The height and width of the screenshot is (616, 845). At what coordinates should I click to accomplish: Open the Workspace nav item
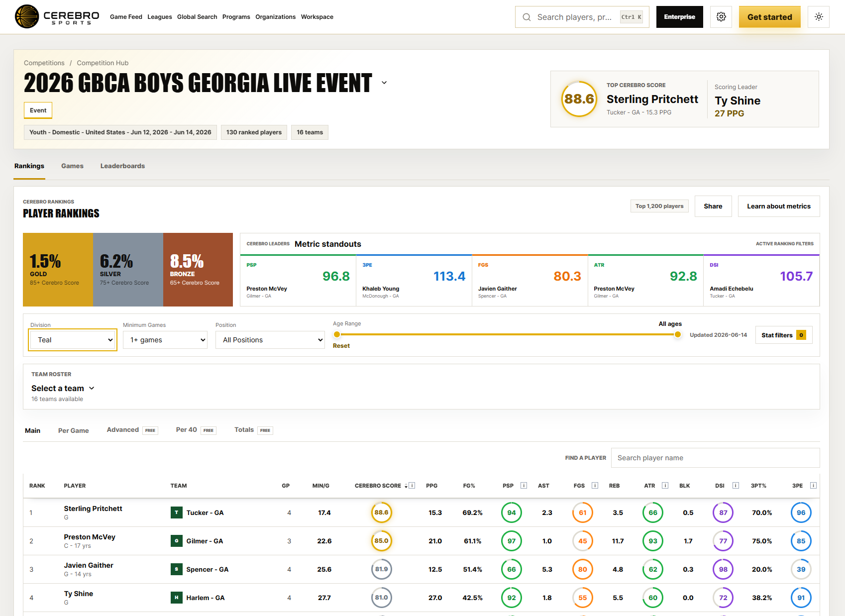point(317,17)
